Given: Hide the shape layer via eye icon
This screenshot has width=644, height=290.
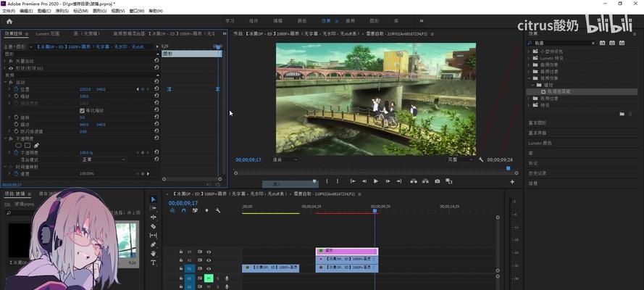Looking at the screenshot, I should click(x=11, y=68).
